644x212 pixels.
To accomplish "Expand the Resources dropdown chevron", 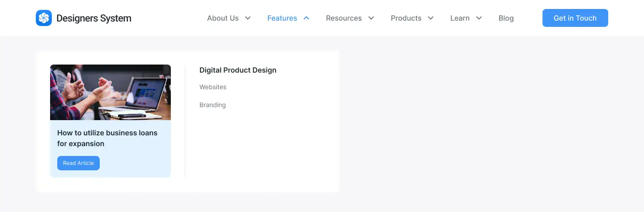I will point(371,18).
